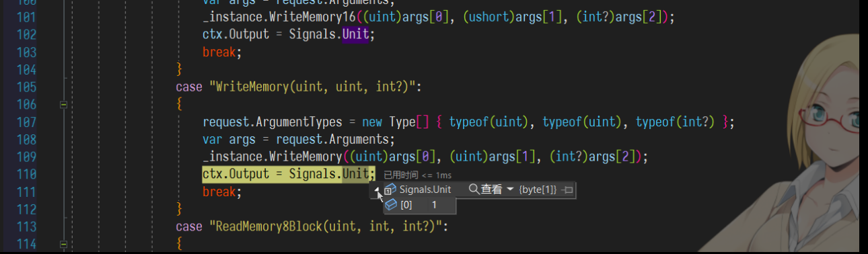This screenshot has width=868, height=254.
Task: Click the {byte[1]} value in the datatip
Action: [x=538, y=190]
